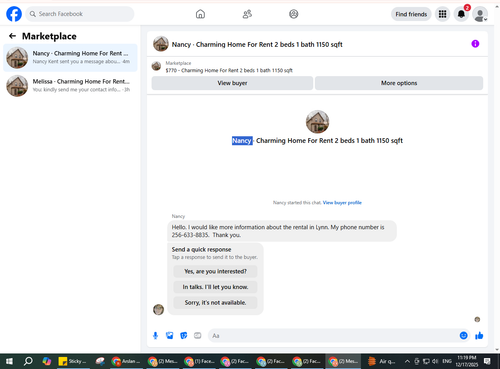Open the Groups icon in top navigation
Viewport: 500px width, 369px height.
pyautogui.click(x=294, y=14)
